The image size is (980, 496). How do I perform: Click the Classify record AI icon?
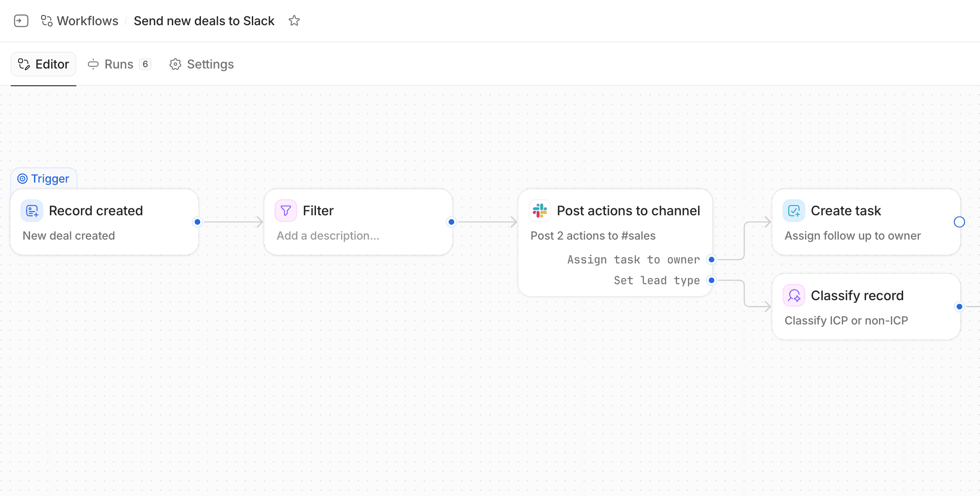point(794,296)
